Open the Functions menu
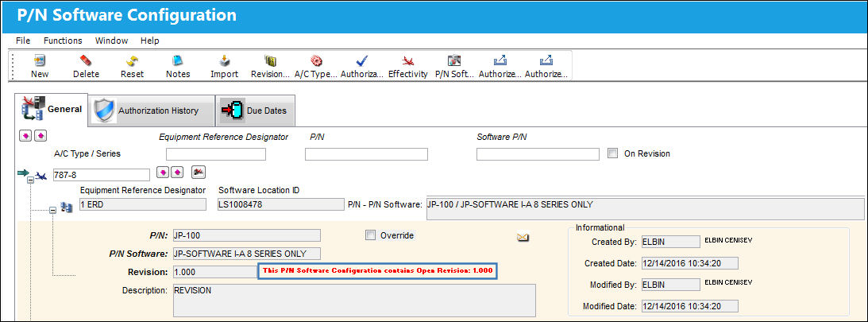Screen dimensions: 868x322 pos(63,41)
